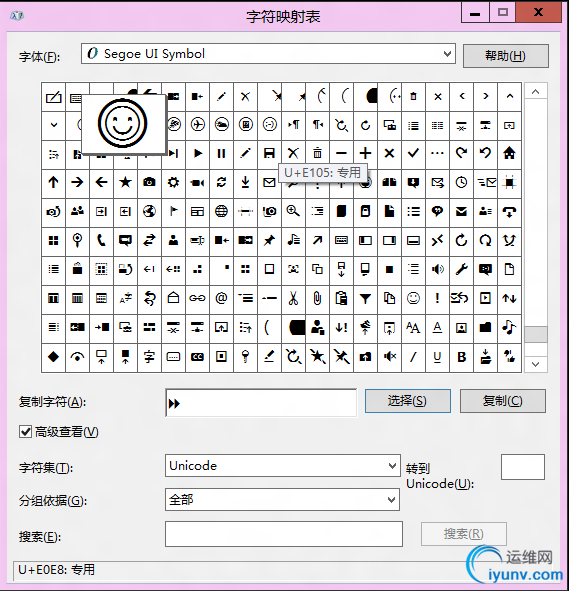
Task: Select the solid diamond glyph
Action: pyautogui.click(x=53, y=357)
